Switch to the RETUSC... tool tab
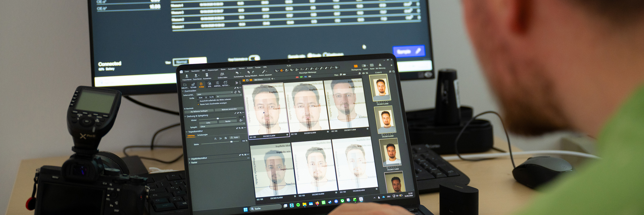644x215 pixels. point(226,84)
